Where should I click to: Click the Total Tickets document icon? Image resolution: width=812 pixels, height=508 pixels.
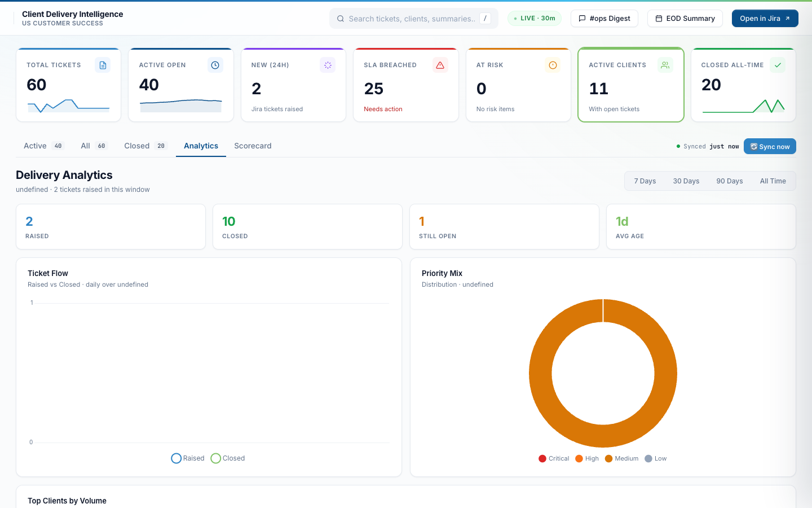(x=103, y=65)
